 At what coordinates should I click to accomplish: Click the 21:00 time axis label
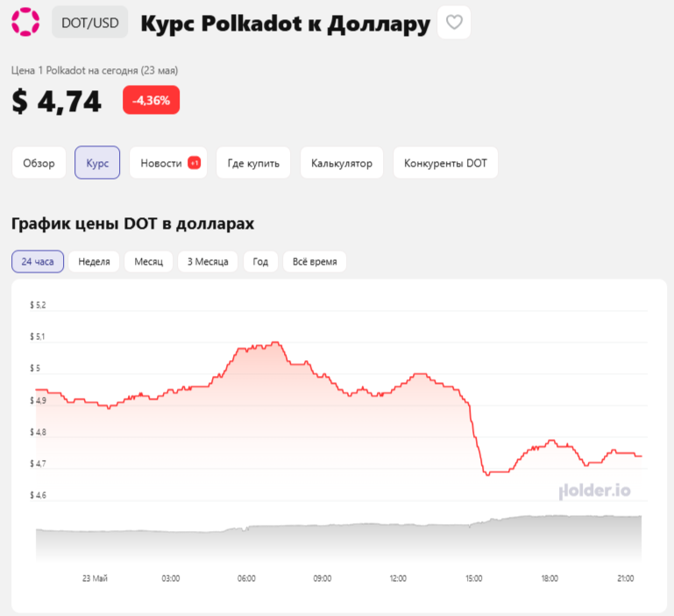[x=626, y=578]
